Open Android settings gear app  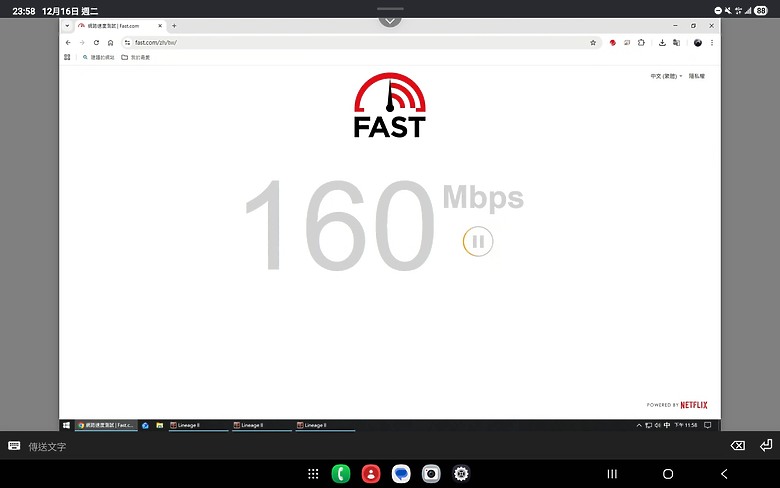[461, 474]
